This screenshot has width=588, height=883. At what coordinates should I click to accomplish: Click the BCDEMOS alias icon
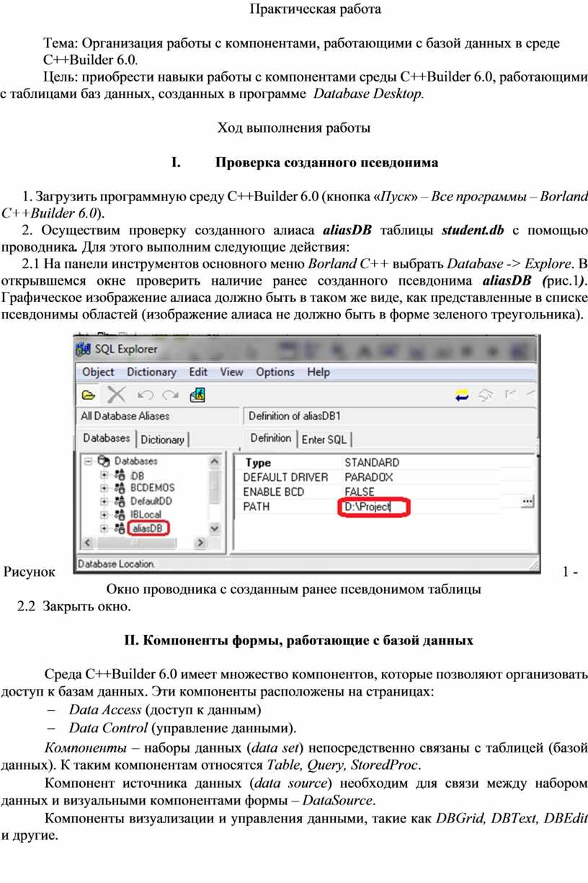(120, 488)
